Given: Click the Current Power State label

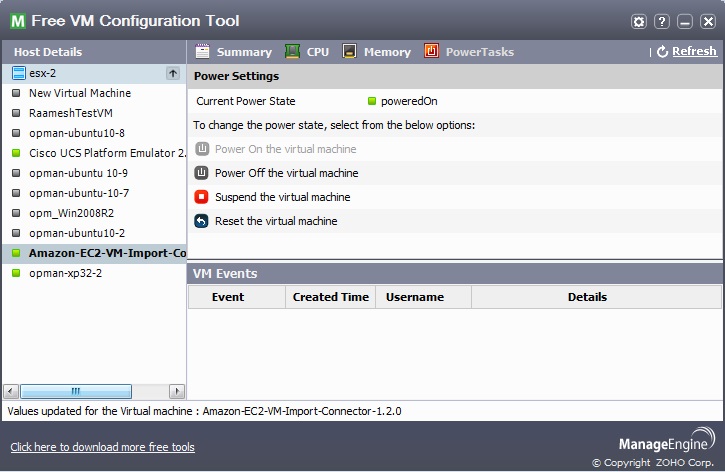Looking at the screenshot, I should tap(246, 101).
